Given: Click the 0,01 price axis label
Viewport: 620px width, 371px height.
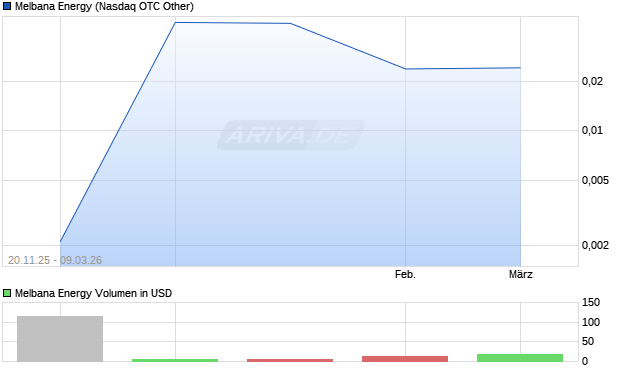Looking at the screenshot, I should (x=592, y=130).
